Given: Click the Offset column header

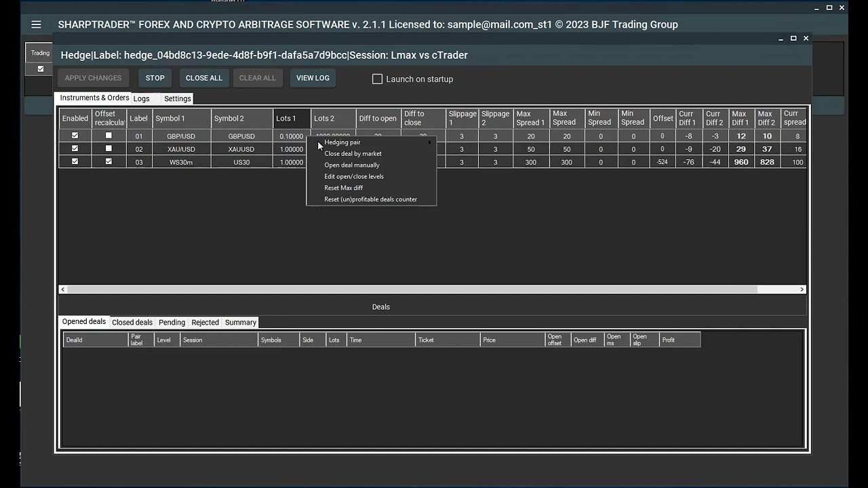Looking at the screenshot, I should 663,119.
